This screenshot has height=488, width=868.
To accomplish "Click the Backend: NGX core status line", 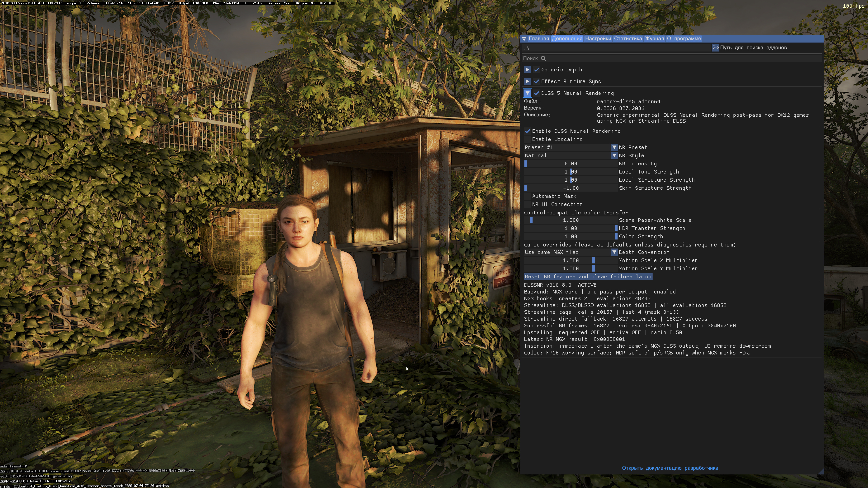I will tap(600, 292).
